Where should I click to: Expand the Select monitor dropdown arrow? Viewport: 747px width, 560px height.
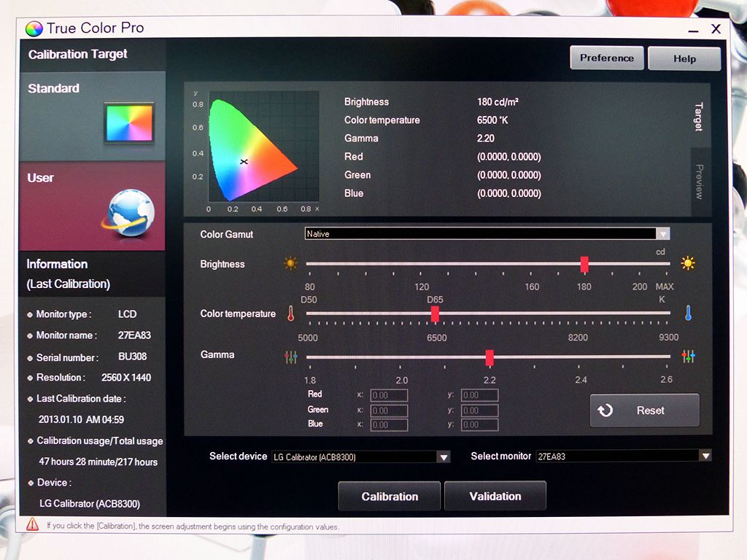[x=705, y=456]
